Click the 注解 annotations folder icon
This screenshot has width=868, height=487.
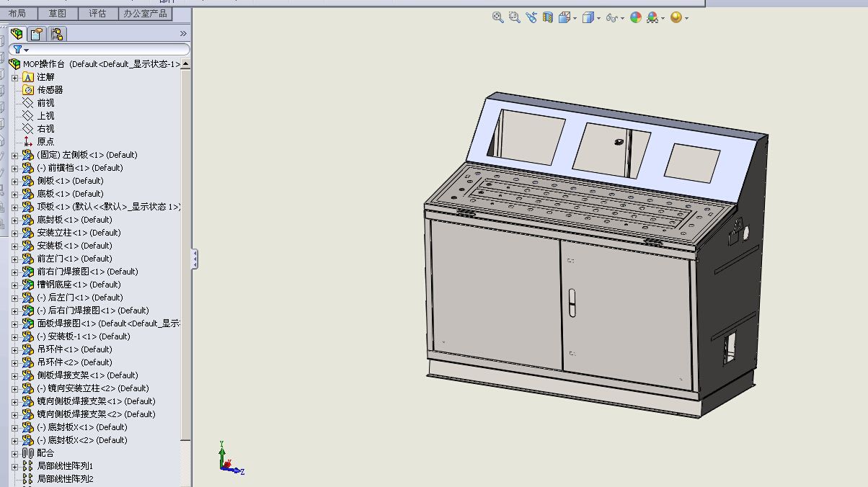[28, 77]
